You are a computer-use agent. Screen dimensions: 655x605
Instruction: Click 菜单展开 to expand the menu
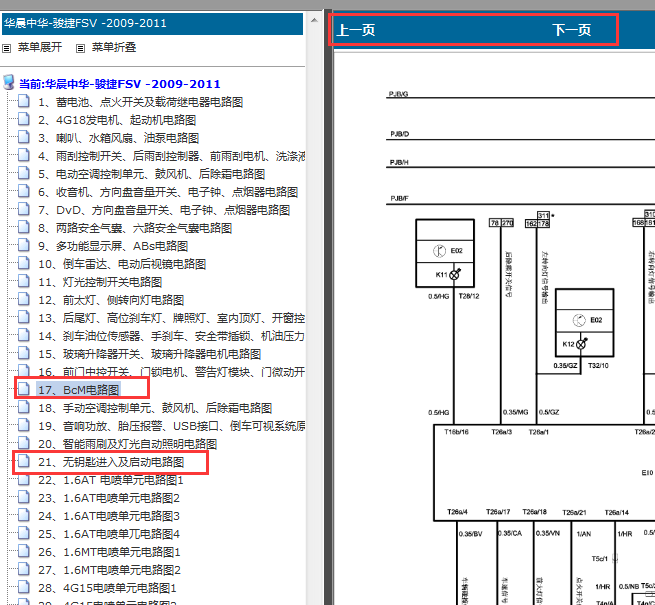click(x=40, y=47)
